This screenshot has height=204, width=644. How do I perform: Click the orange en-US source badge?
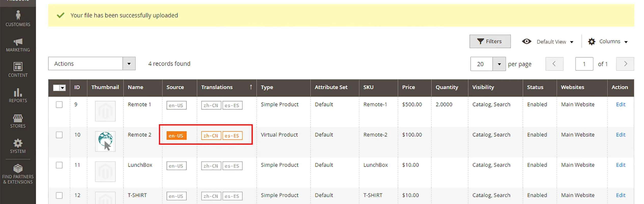pyautogui.click(x=176, y=136)
